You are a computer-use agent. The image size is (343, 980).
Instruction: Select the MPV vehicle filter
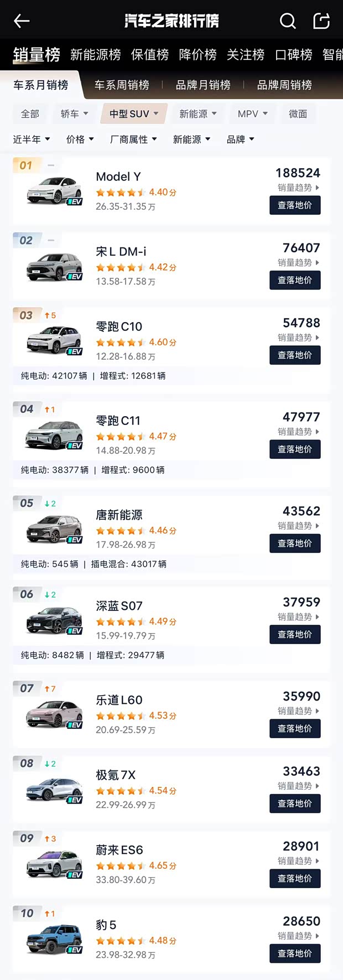[252, 114]
